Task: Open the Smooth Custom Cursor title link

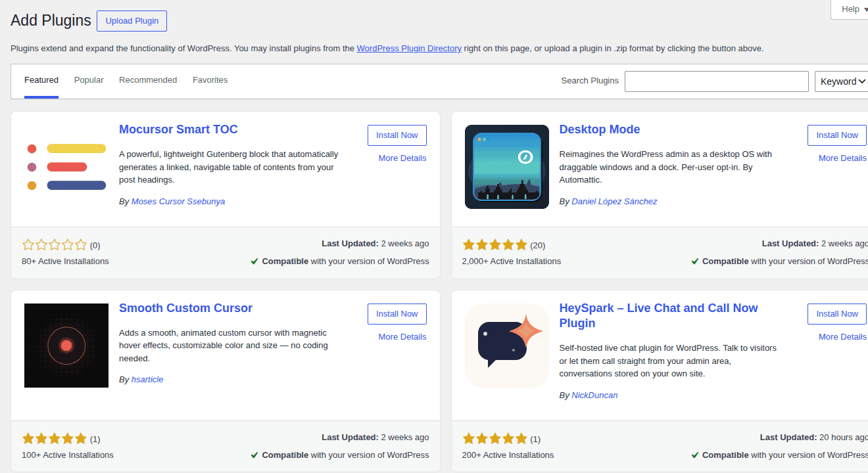Action: (185, 308)
